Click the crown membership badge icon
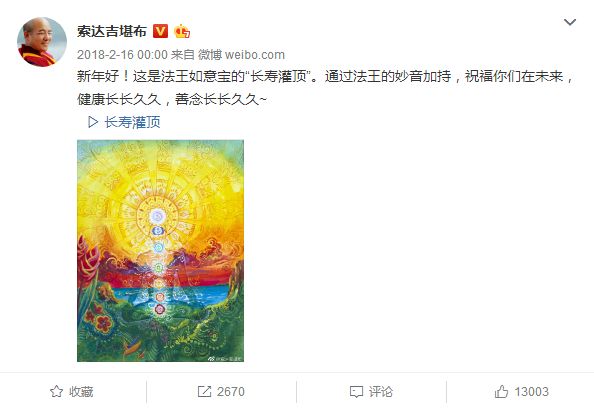The width and height of the screenshot is (594, 409). [x=182, y=31]
